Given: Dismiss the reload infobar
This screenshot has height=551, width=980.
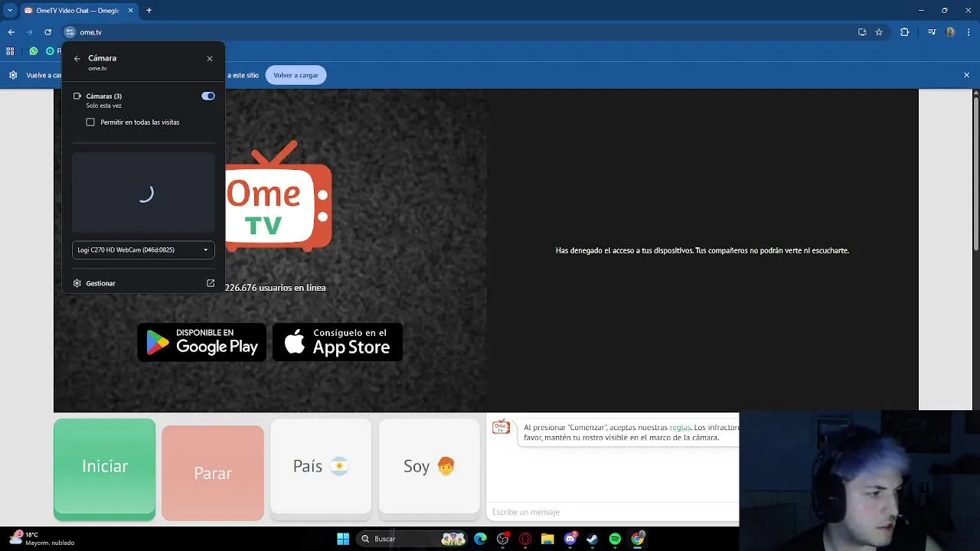Looking at the screenshot, I should pyautogui.click(x=966, y=75).
